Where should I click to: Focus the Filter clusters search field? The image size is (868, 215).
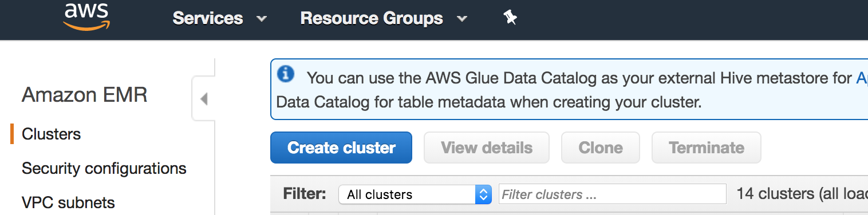click(613, 194)
